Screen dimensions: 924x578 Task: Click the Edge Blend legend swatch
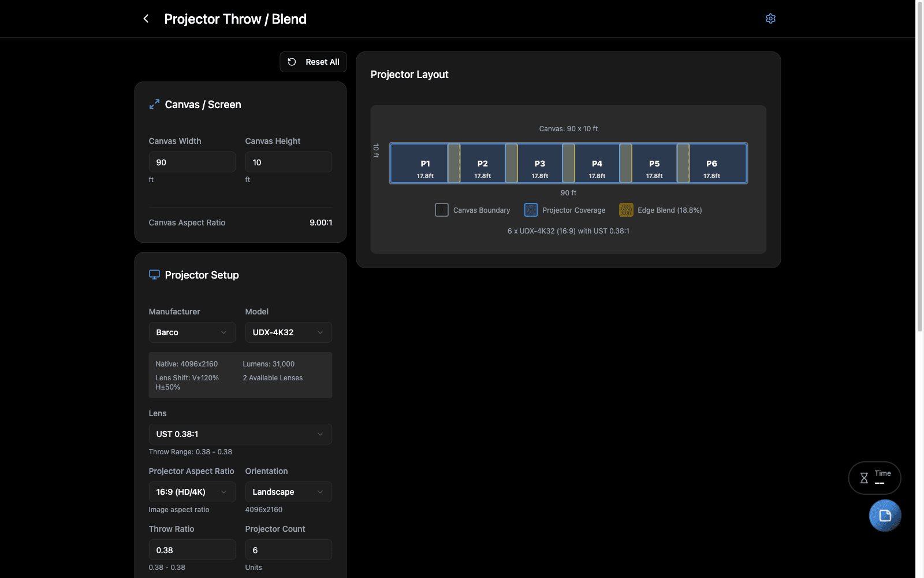point(626,210)
